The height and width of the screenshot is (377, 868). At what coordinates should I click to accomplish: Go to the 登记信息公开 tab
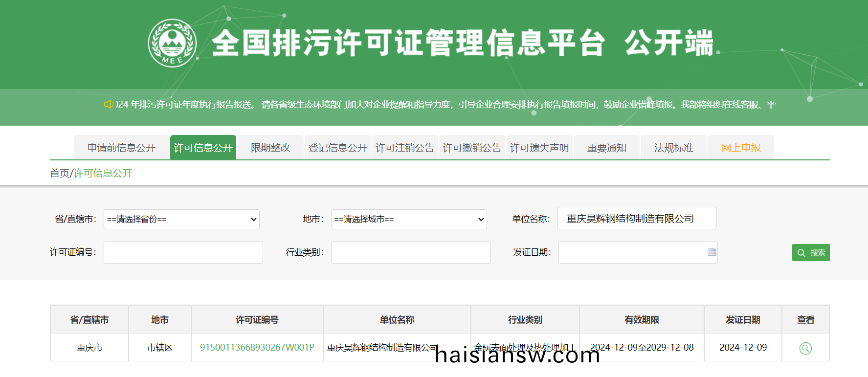(337, 148)
